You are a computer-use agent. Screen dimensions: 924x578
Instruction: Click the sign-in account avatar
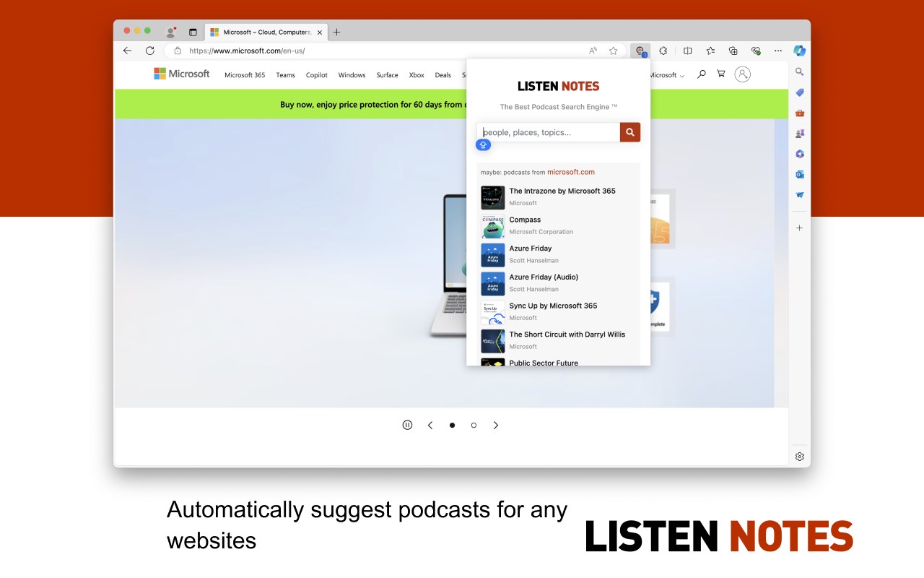(742, 74)
